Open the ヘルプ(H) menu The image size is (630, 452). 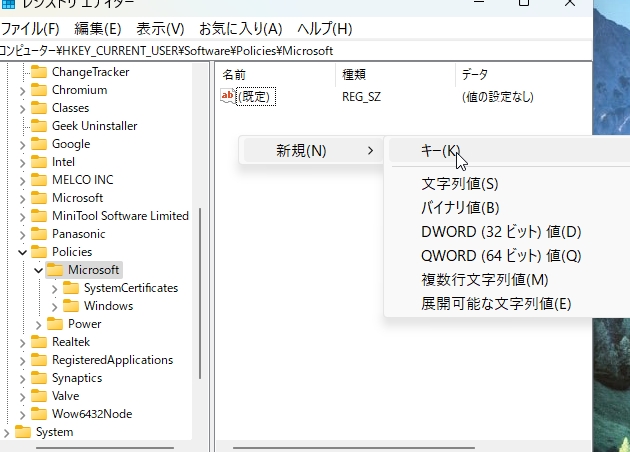325,29
